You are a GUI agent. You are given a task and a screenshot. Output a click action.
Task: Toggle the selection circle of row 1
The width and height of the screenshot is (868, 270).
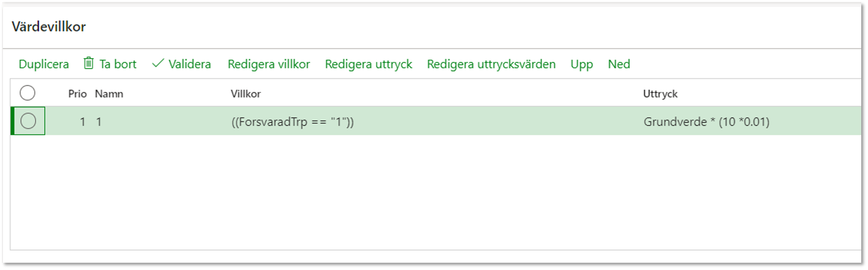coord(28,121)
